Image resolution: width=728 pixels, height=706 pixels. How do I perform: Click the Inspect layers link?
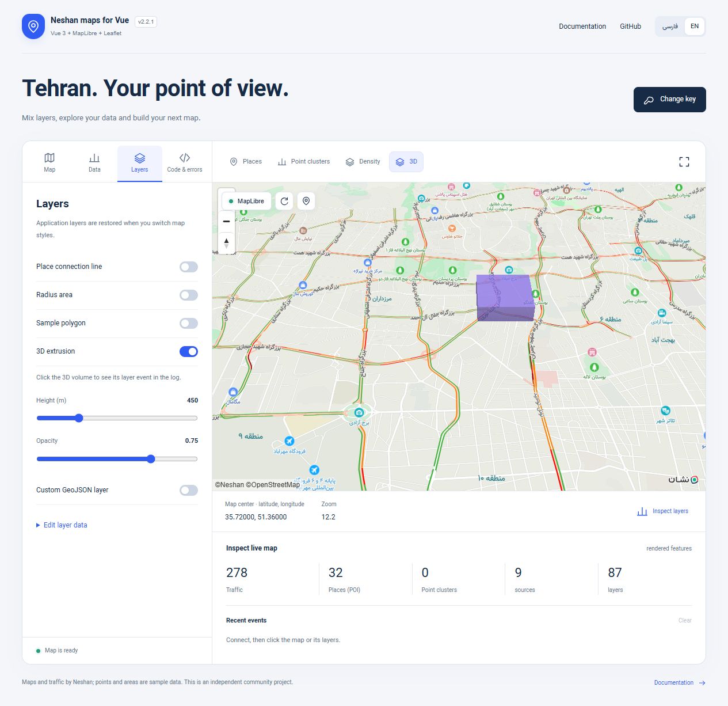click(662, 511)
